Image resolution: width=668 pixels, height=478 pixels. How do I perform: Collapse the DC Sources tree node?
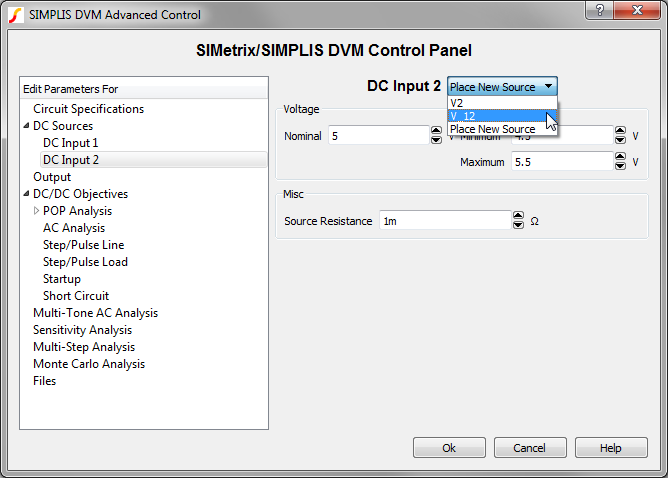(x=27, y=127)
